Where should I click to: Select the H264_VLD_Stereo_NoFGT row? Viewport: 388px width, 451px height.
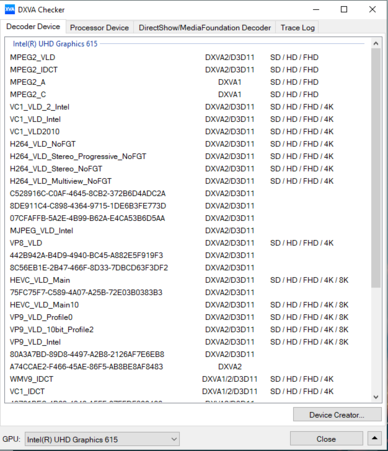[x=188, y=169]
